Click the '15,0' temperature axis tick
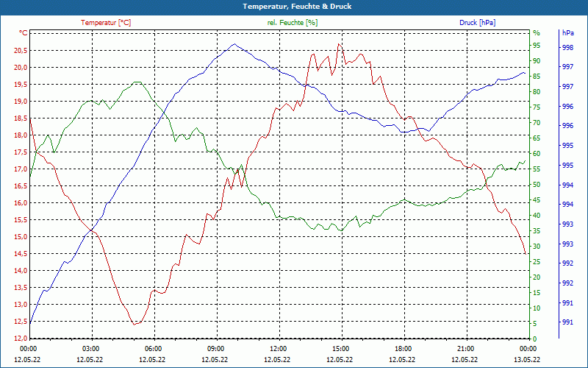Viewport: 588px width, 368px height. click(21, 236)
